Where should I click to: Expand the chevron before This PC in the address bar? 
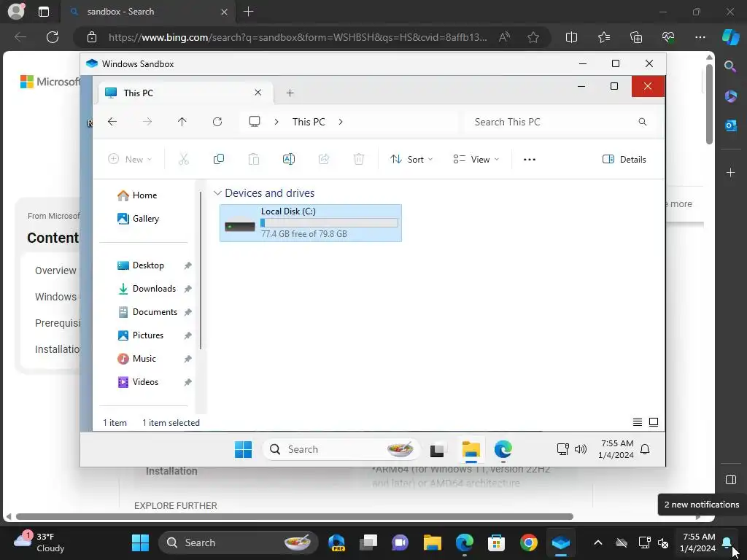tap(276, 122)
